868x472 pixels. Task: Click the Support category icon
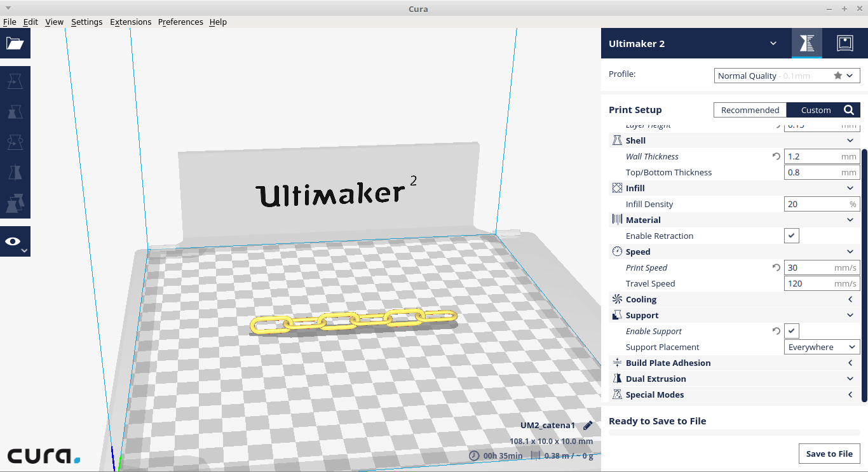point(617,315)
